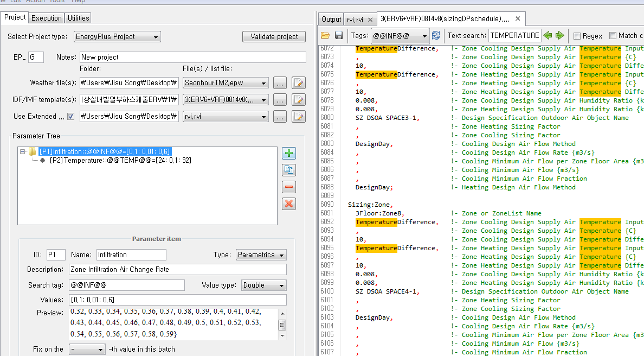Image resolution: width=644 pixels, height=356 pixels.
Task: Click the Validate project button
Action: pos(274,36)
